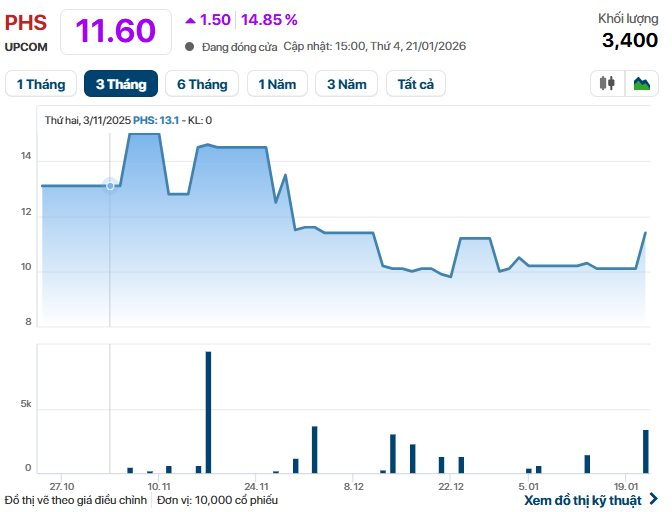This screenshot has height=512, width=672.
Task: Click the chevron beside Xem đồ thị kỹ thuật
Action: pyautogui.click(x=653, y=499)
